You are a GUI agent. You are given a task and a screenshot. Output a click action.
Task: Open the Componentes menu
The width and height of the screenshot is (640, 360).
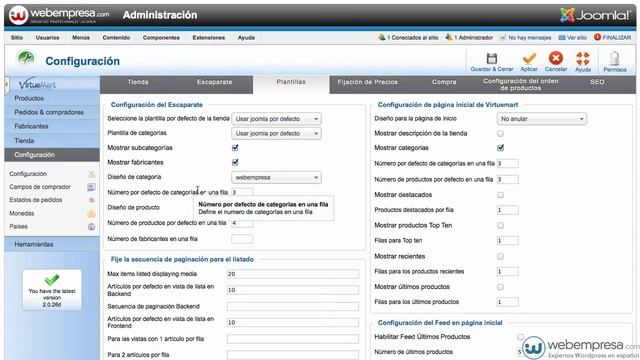point(161,38)
